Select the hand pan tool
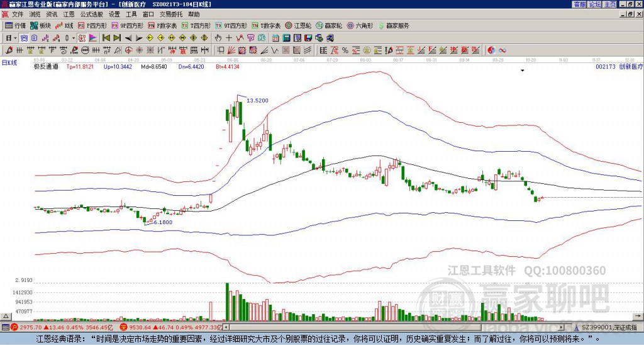The width and height of the screenshot is (644, 345). tap(218, 38)
